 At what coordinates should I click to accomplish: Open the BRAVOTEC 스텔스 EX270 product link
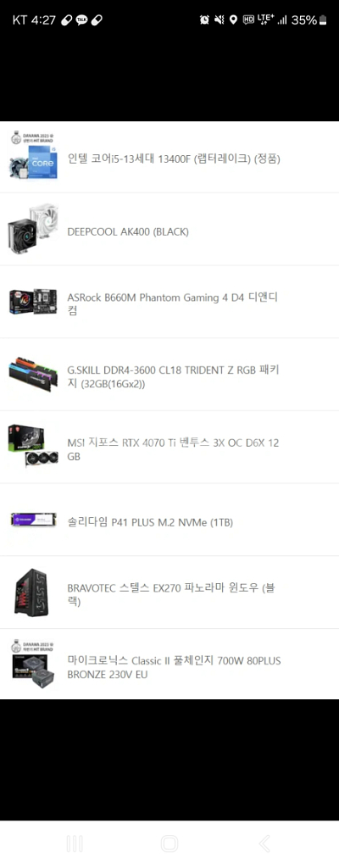pos(171,594)
